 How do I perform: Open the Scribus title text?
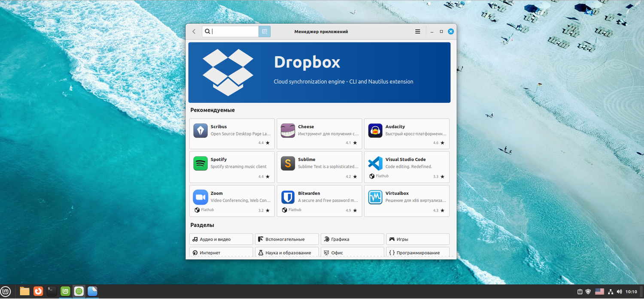click(x=219, y=127)
